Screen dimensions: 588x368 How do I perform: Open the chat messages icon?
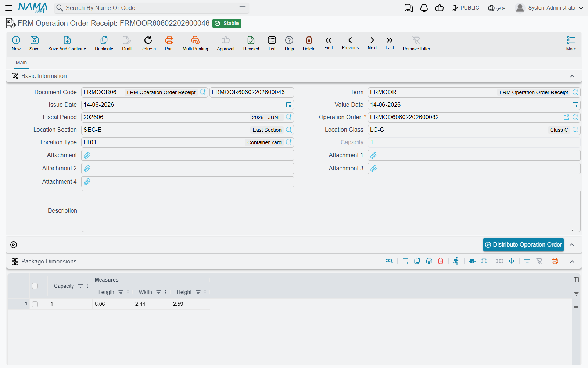[x=408, y=8]
